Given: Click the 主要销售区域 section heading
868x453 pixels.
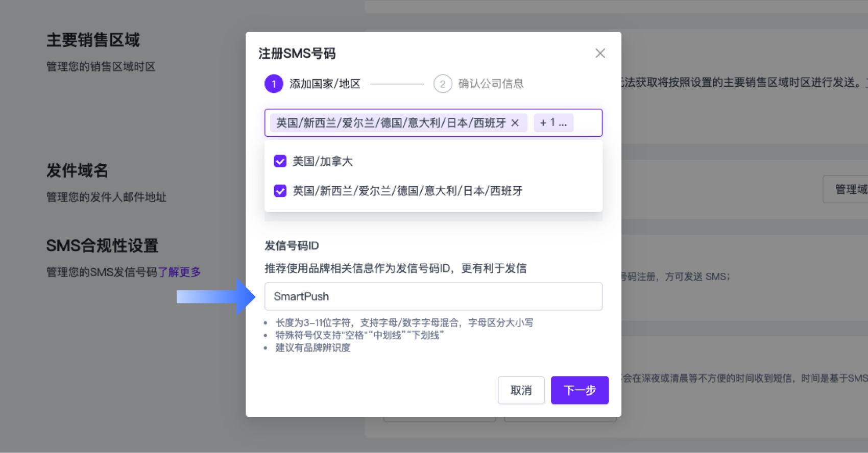Looking at the screenshot, I should point(93,40).
